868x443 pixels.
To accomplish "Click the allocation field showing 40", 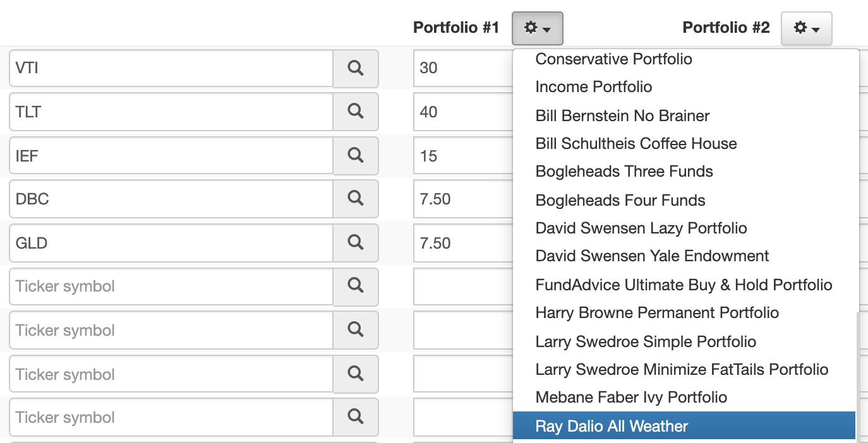I will (x=463, y=112).
